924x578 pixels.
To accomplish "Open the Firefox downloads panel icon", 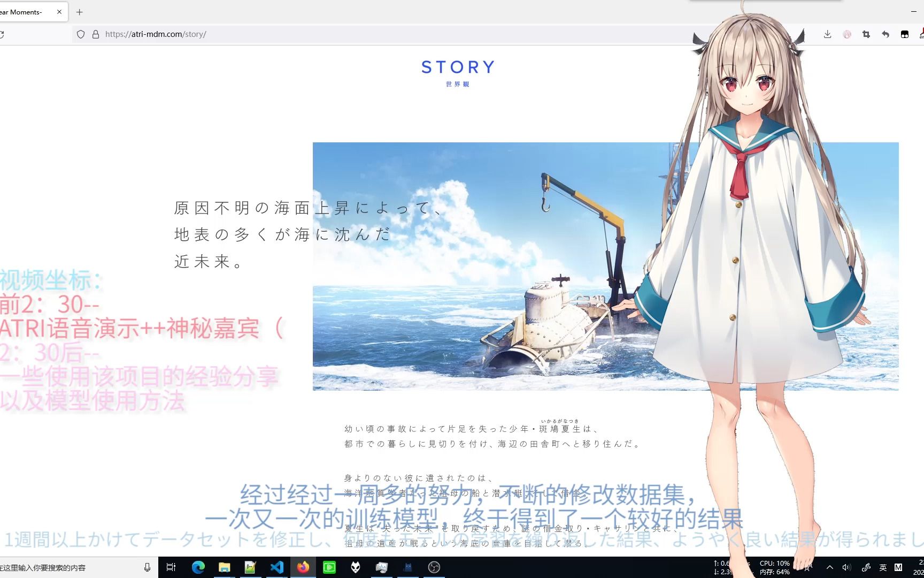I will pyautogui.click(x=827, y=34).
